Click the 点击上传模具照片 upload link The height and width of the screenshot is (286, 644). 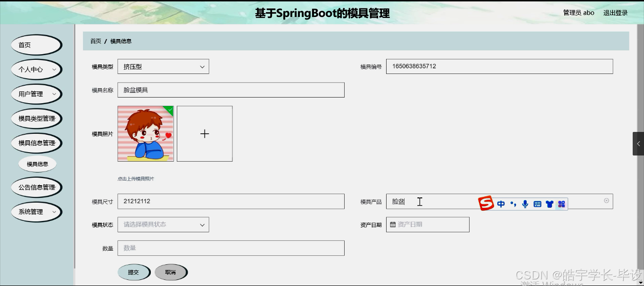click(x=136, y=179)
